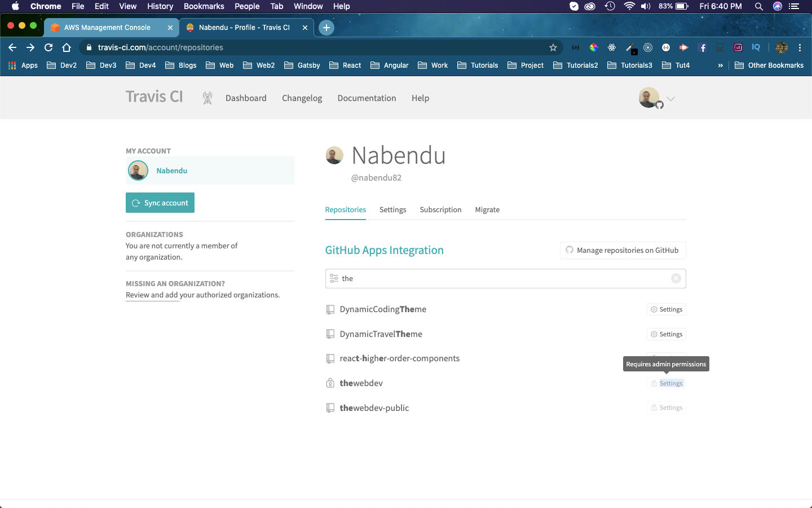Click the Wi-Fi status icon
Image resolution: width=812 pixels, height=508 pixels.
pos(629,6)
